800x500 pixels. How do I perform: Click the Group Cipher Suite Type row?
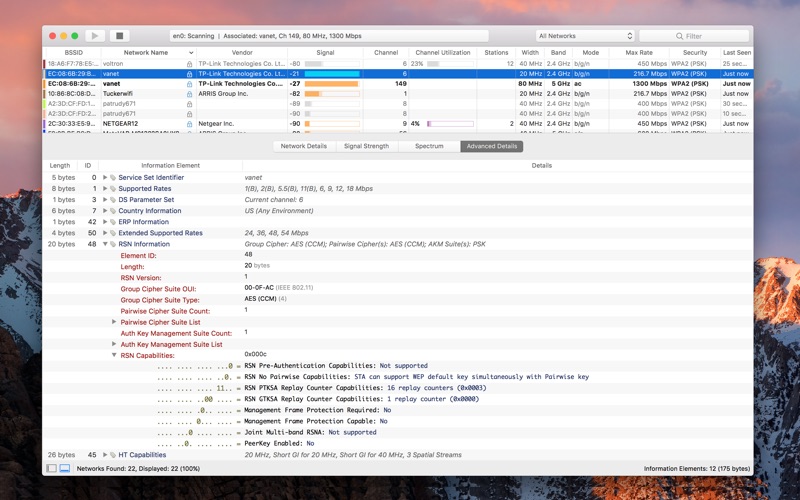[398, 299]
